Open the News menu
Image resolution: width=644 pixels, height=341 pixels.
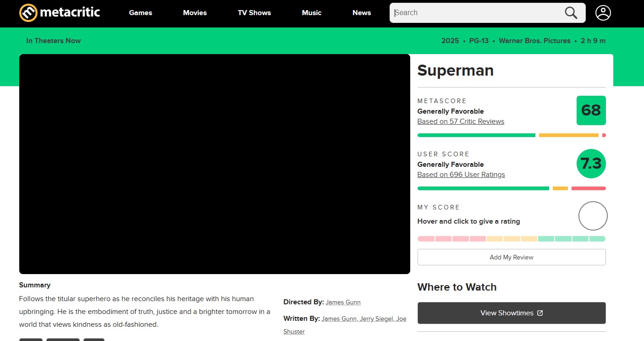pos(362,13)
